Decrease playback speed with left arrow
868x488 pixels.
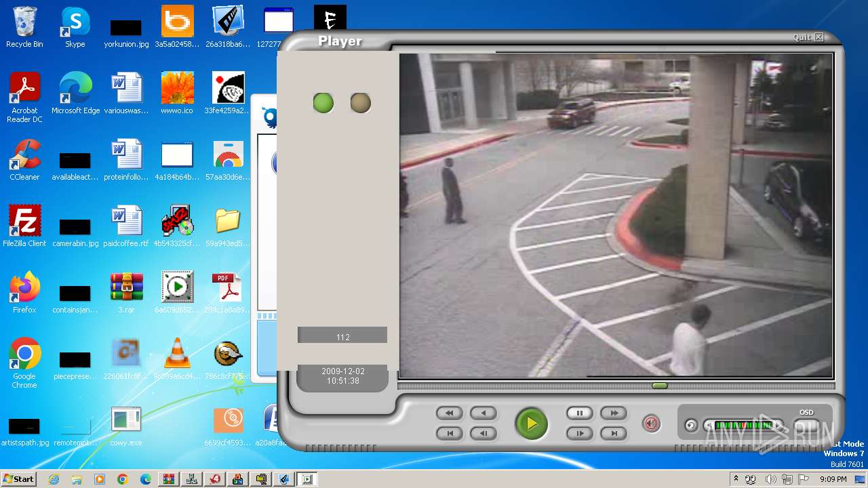[709, 426]
